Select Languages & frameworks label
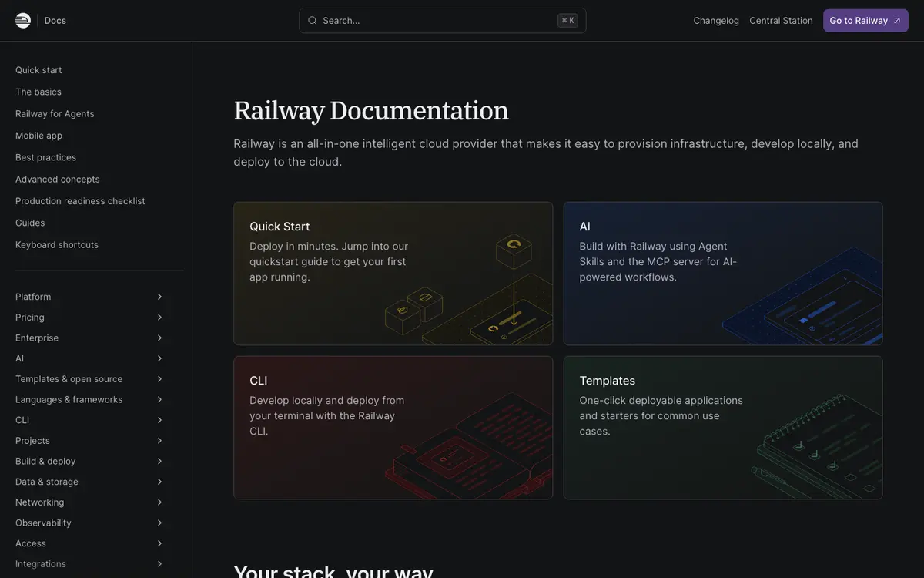Screen dimensions: 924x578 tap(69, 400)
